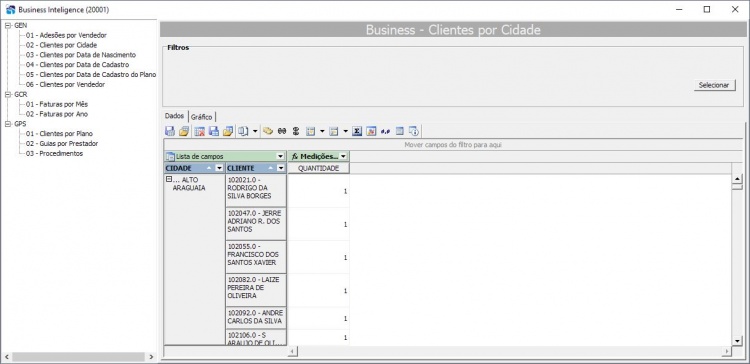The width and height of the screenshot is (750, 364).
Task: Click the Selecionar button
Action: click(x=714, y=85)
